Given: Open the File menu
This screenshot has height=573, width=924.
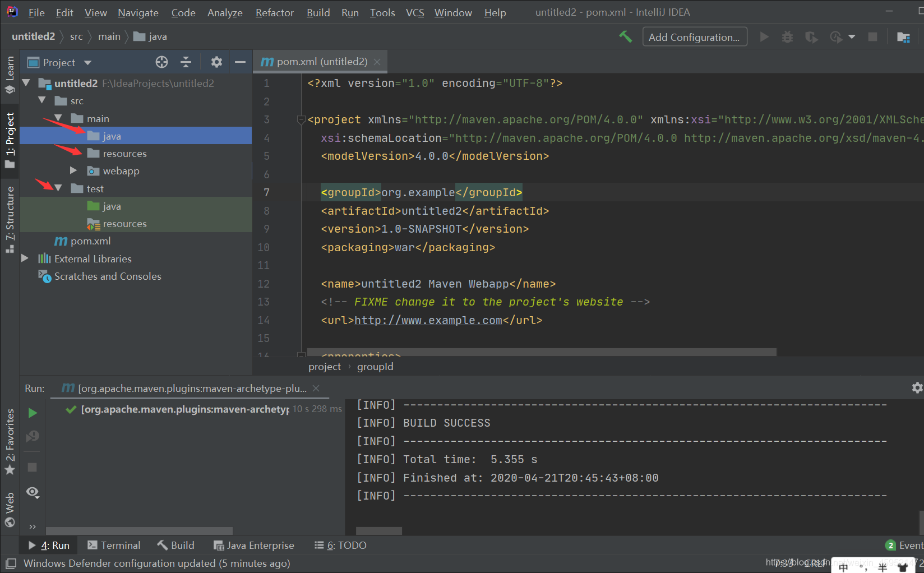Looking at the screenshot, I should click(36, 12).
